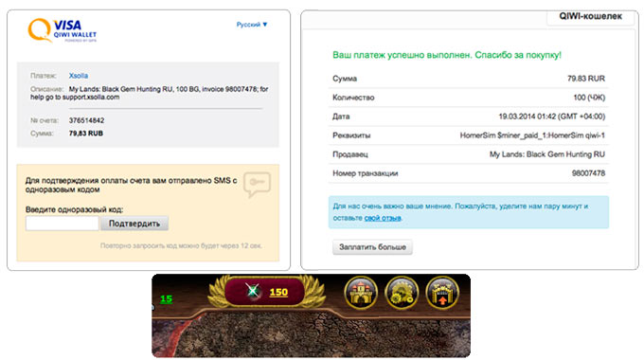
Task: Click the Заплатить больше button
Action: coord(372,247)
